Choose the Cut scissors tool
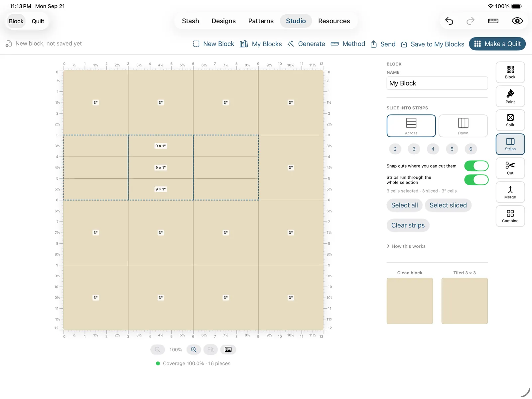532x399 pixels. click(510, 168)
